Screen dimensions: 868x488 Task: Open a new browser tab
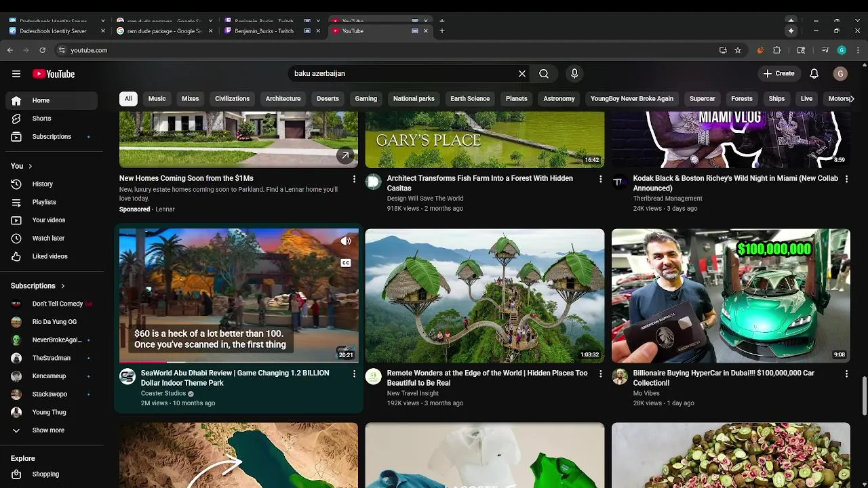[x=442, y=30]
